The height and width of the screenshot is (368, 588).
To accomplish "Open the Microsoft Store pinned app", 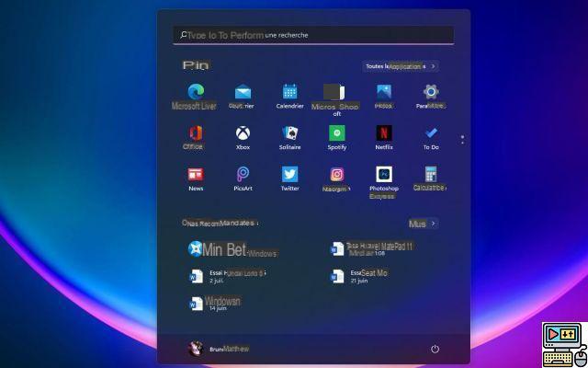I will point(334,92).
